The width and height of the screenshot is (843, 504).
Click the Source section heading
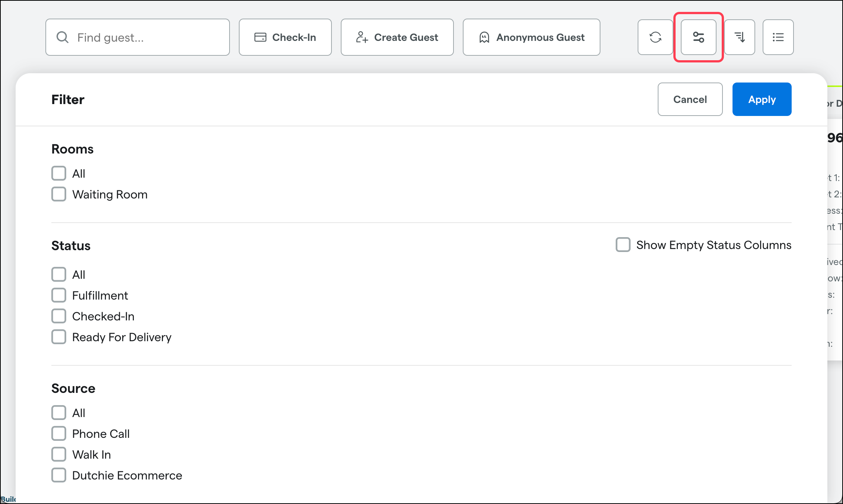[x=73, y=388]
